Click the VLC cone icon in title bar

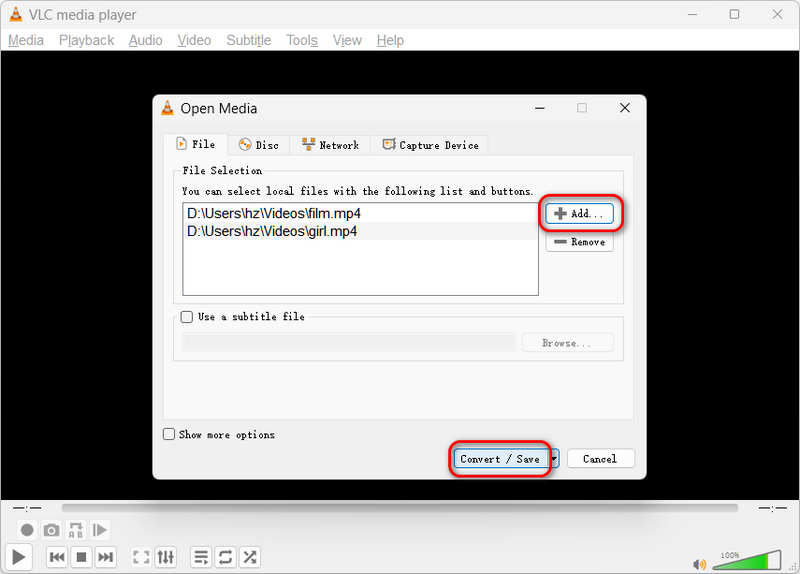click(16, 14)
